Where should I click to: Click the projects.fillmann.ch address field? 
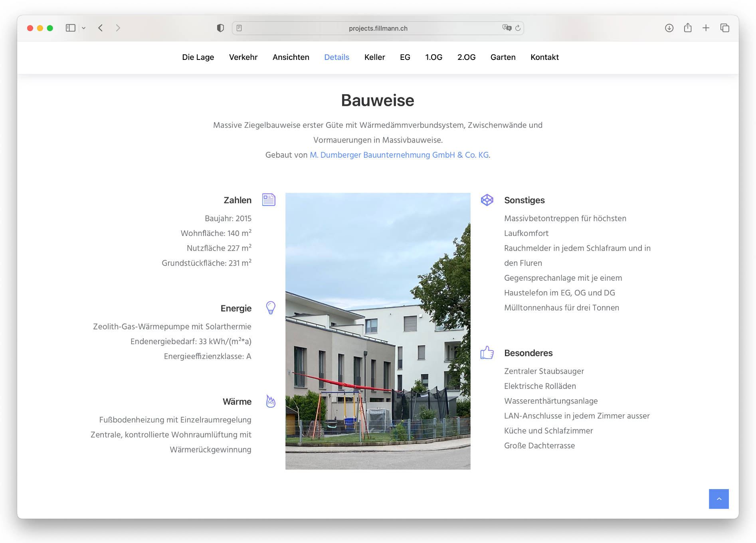(x=378, y=28)
